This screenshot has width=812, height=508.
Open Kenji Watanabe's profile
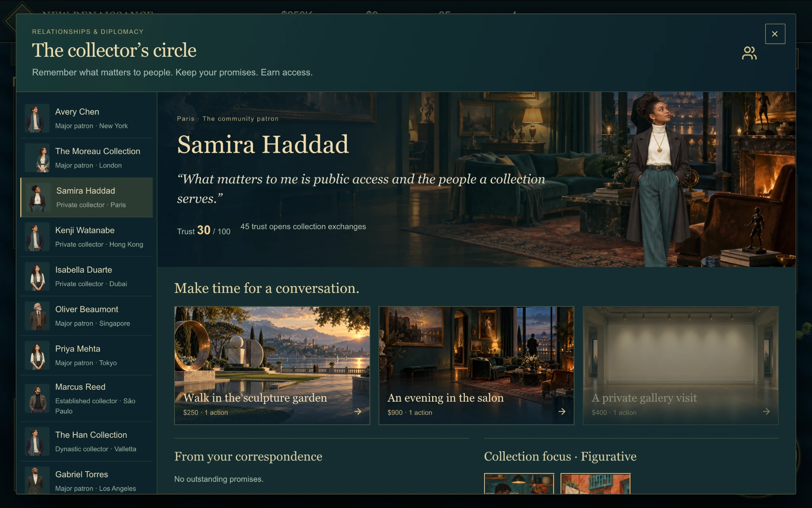86,237
